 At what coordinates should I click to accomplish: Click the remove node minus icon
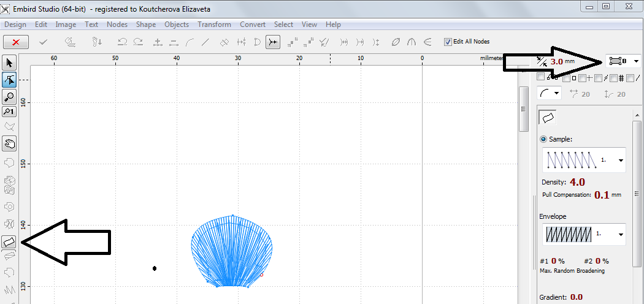174,42
